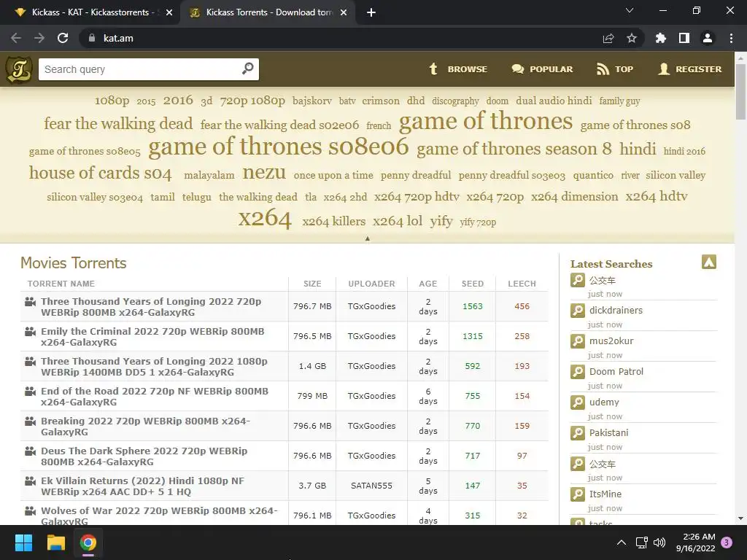Image resolution: width=747 pixels, height=560 pixels.
Task: Open Ek Villain Returns (2022) Hindi torrent
Action: click(x=142, y=486)
